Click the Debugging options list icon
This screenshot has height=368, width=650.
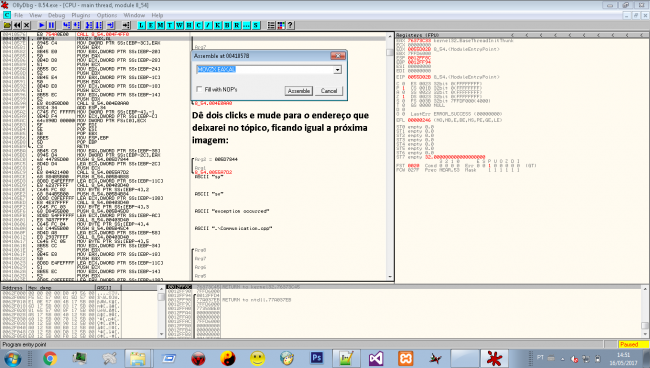271,25
